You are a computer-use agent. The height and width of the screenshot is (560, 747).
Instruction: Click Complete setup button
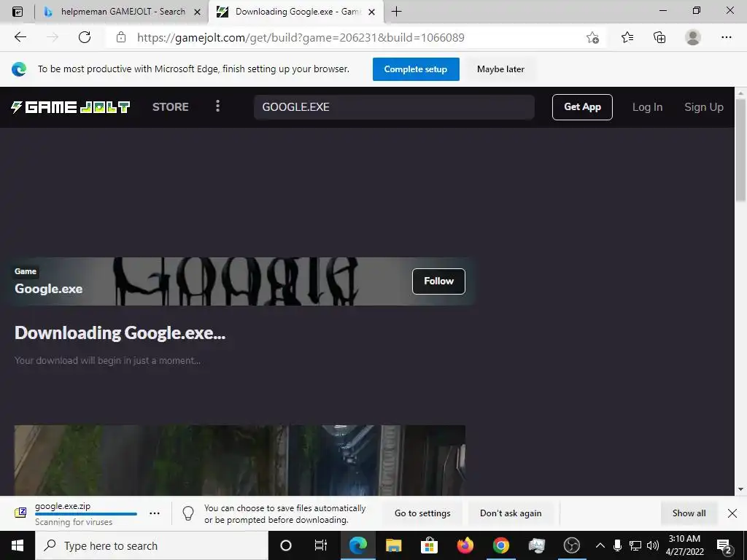[415, 69]
